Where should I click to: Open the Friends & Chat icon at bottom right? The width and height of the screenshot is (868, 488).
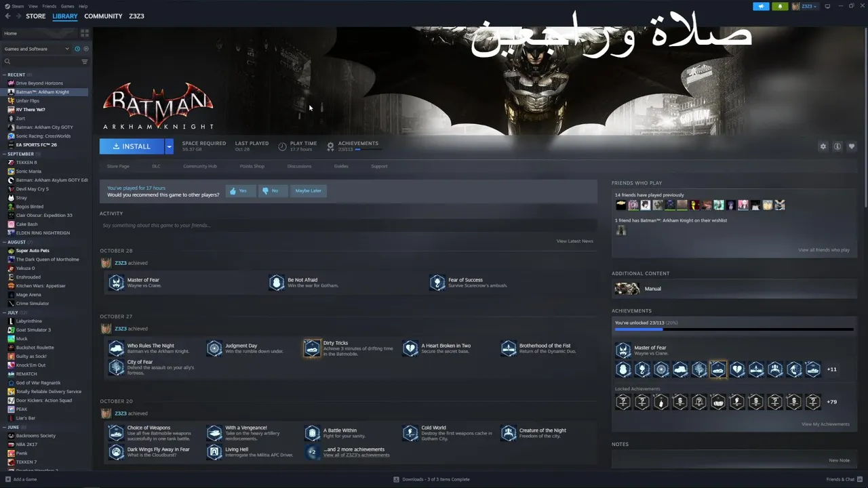(861, 479)
